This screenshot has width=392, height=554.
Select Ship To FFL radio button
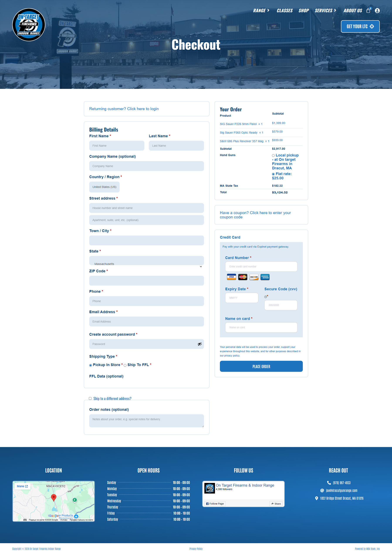point(125,365)
